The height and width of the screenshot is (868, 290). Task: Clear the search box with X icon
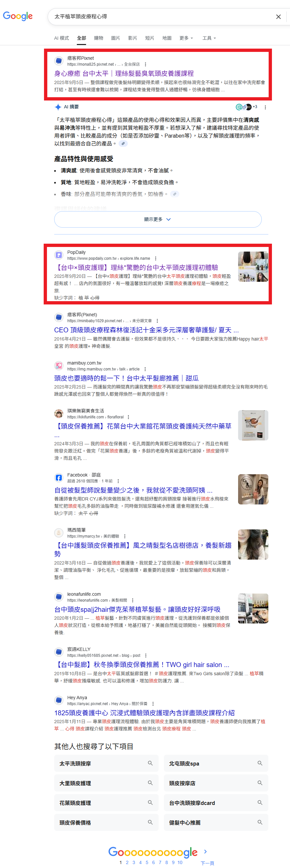pos(278,17)
